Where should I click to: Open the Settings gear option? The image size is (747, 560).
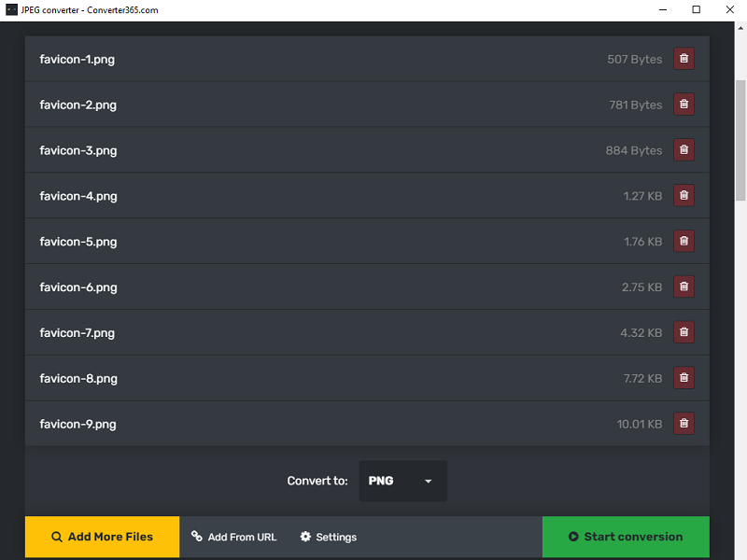[x=329, y=537]
